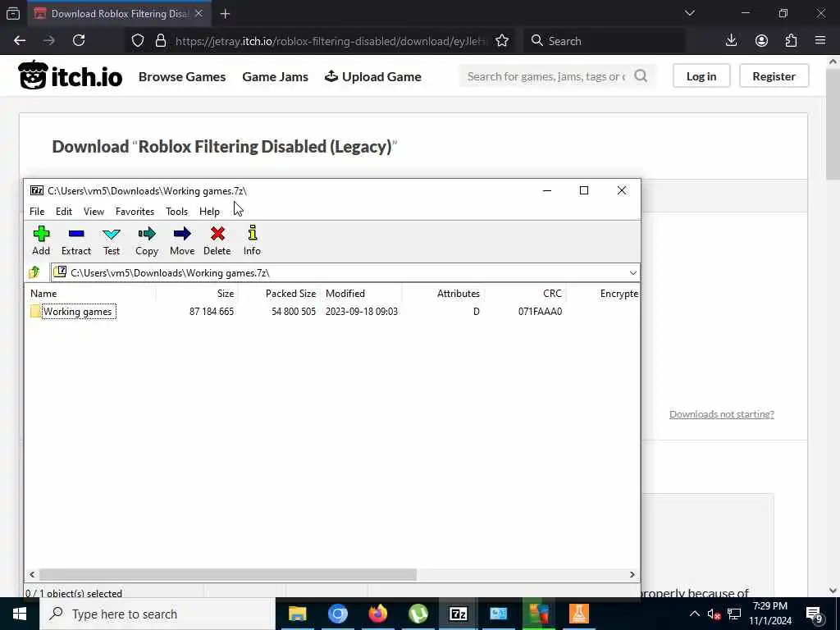This screenshot has width=840, height=630.
Task: Click the right scroll arrow in 7-Zip
Action: [x=632, y=574]
